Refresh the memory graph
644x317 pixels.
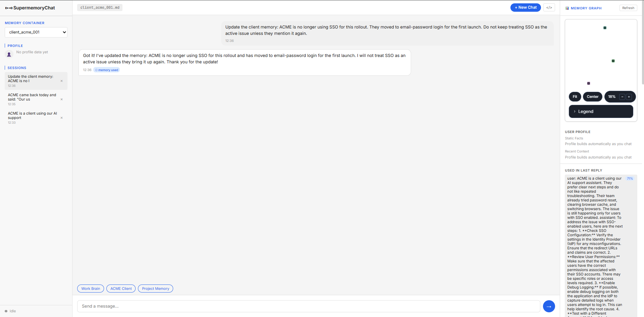628,8
